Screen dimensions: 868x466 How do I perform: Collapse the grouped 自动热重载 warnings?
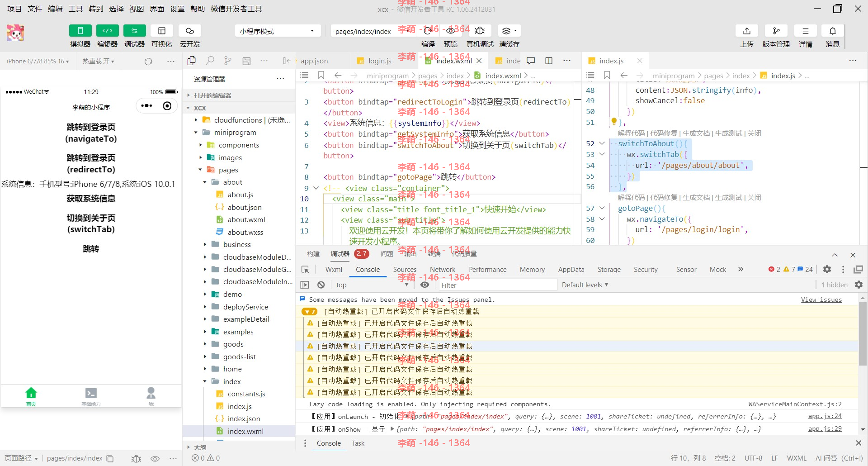point(310,312)
